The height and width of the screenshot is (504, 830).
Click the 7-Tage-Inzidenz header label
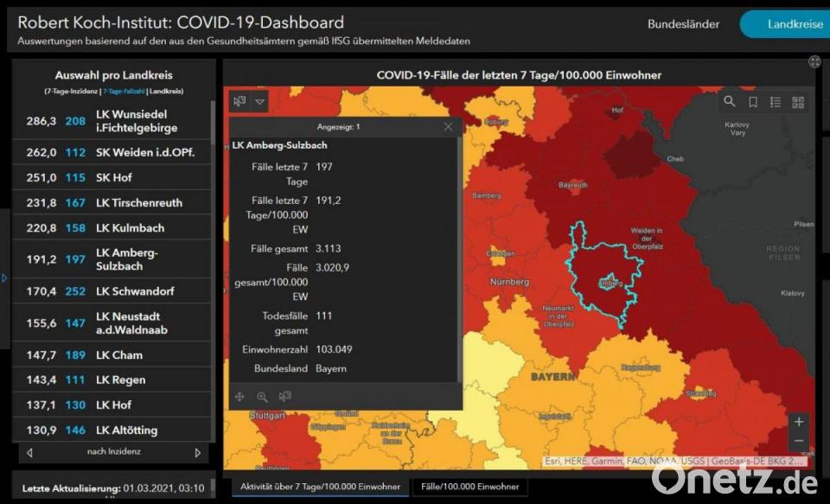(x=72, y=91)
